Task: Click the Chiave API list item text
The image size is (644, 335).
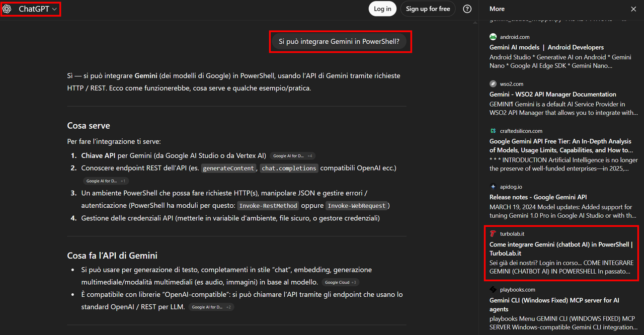Action: 174,156
